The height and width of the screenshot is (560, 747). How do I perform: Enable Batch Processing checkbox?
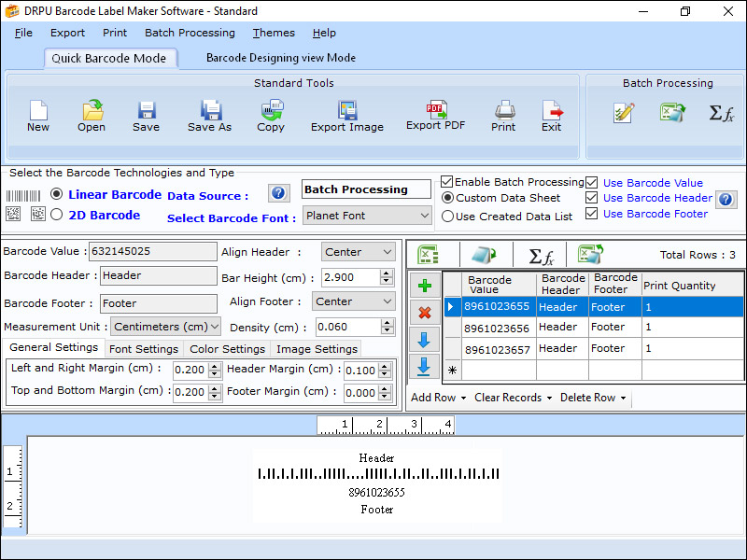(x=445, y=182)
